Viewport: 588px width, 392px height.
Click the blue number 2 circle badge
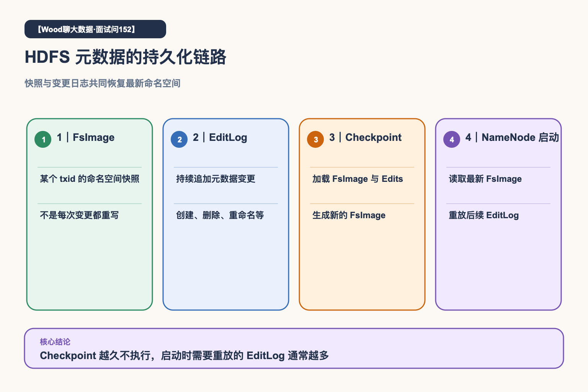(179, 139)
